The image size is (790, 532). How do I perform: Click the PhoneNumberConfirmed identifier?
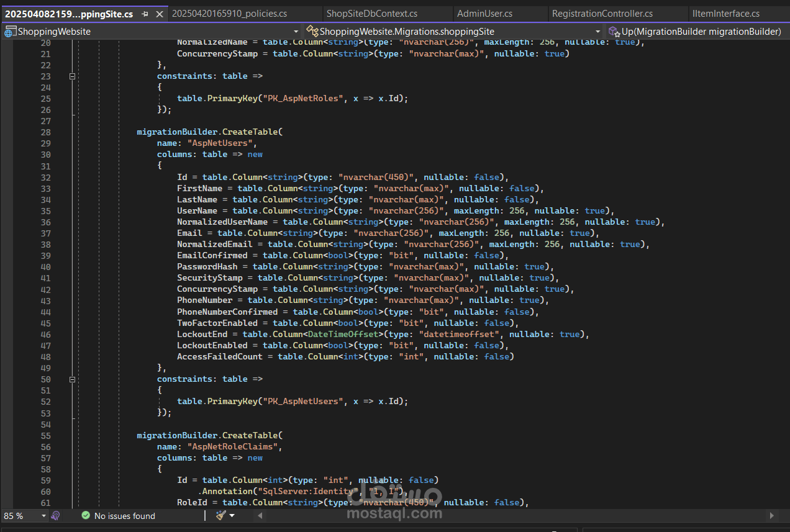pos(227,312)
